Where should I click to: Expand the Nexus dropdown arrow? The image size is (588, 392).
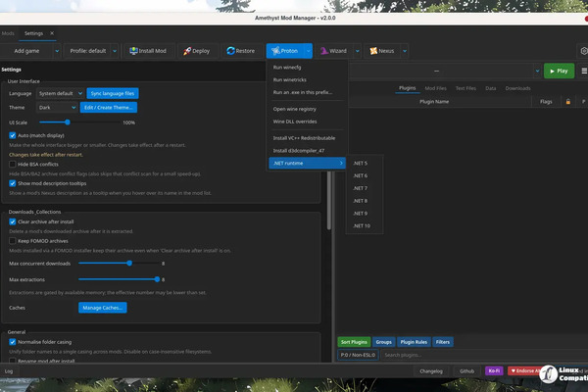(405, 51)
